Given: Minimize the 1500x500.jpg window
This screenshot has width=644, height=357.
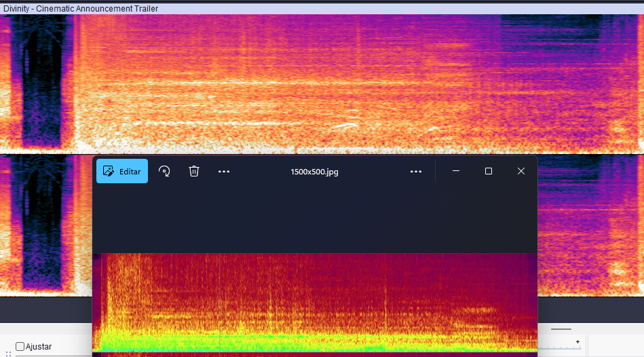Looking at the screenshot, I should click(456, 171).
